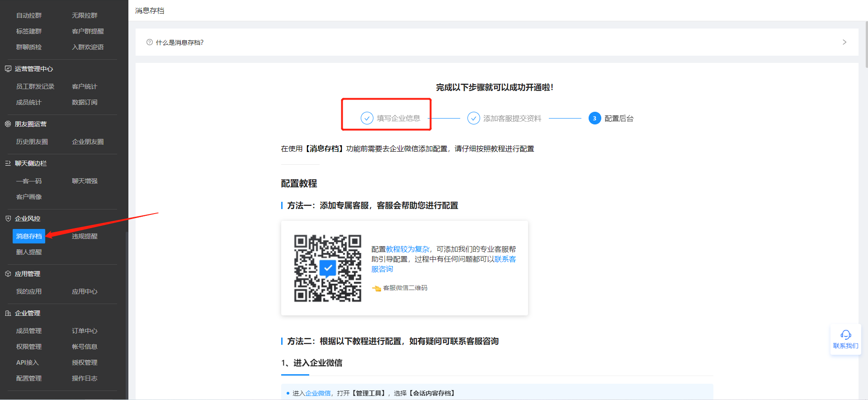Click the 配置后台 step label
Viewport: 868px width, 400px height.
point(619,119)
